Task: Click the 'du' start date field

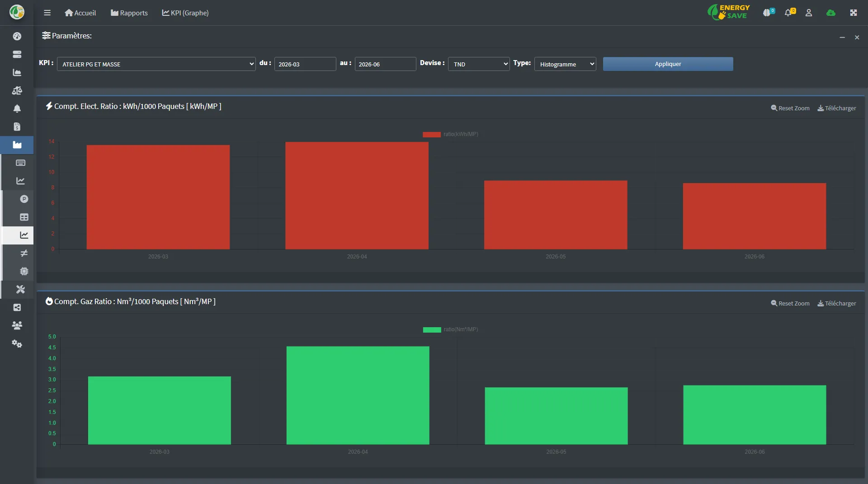Action: pyautogui.click(x=305, y=64)
